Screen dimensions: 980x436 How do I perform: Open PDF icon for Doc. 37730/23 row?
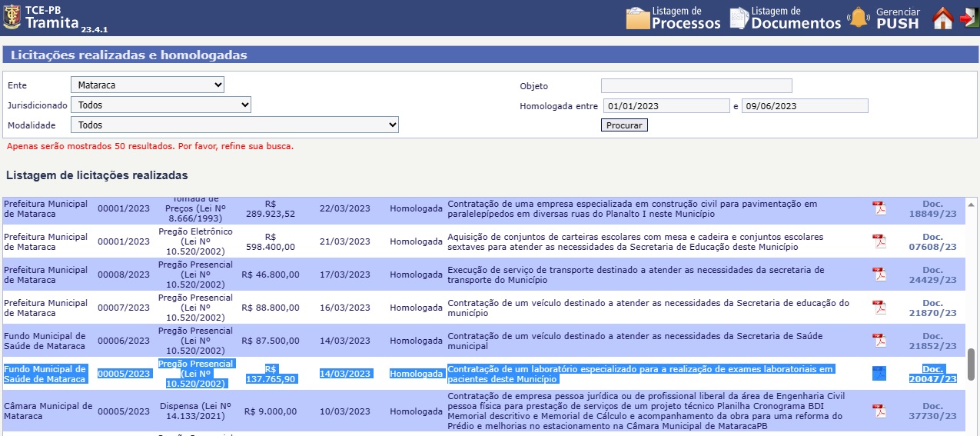(879, 411)
